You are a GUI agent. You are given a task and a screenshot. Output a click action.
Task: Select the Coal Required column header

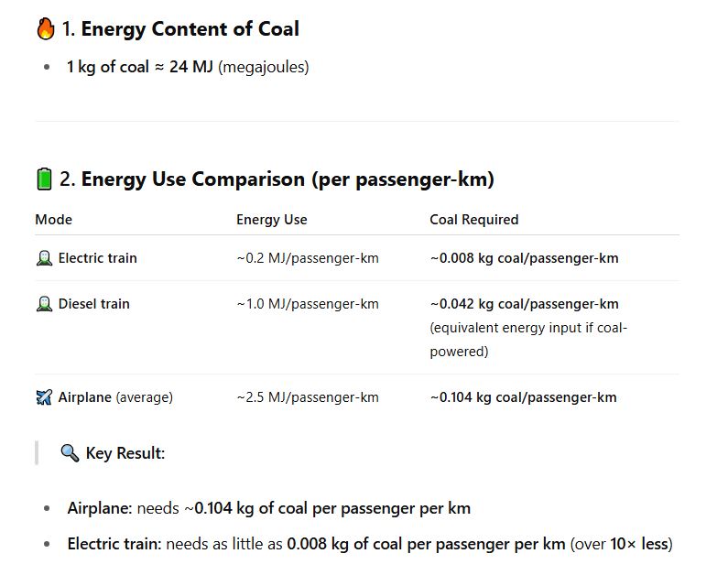click(x=474, y=220)
